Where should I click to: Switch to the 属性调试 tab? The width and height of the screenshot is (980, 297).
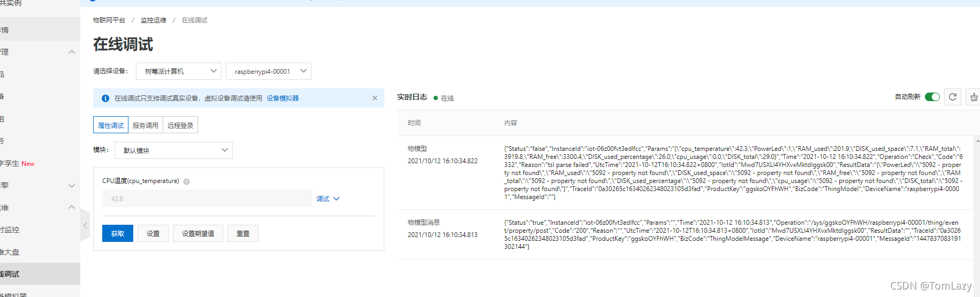tap(111, 125)
